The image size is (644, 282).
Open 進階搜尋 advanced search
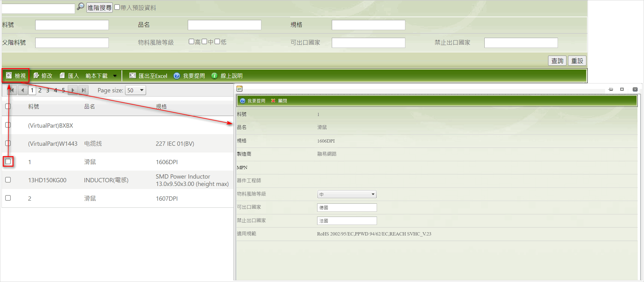99,8
